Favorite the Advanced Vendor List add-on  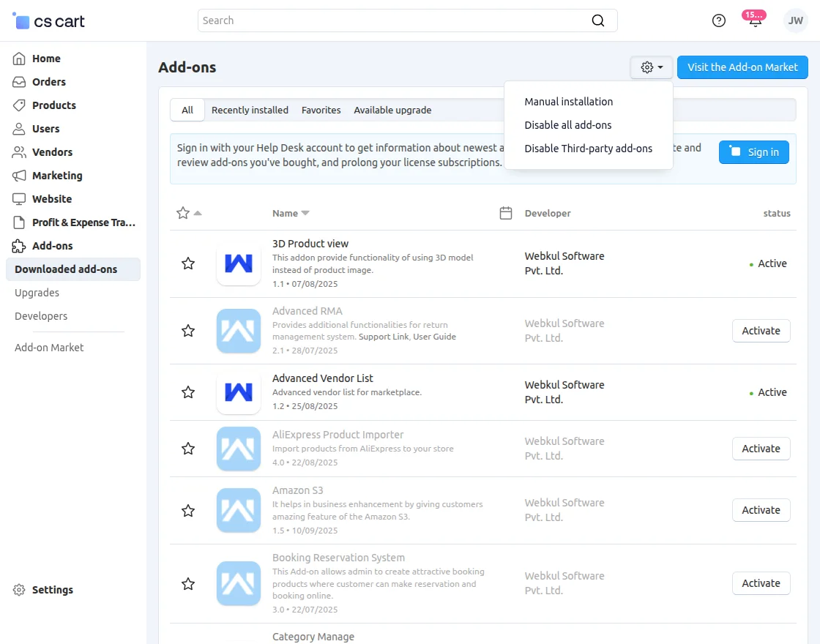(x=188, y=392)
